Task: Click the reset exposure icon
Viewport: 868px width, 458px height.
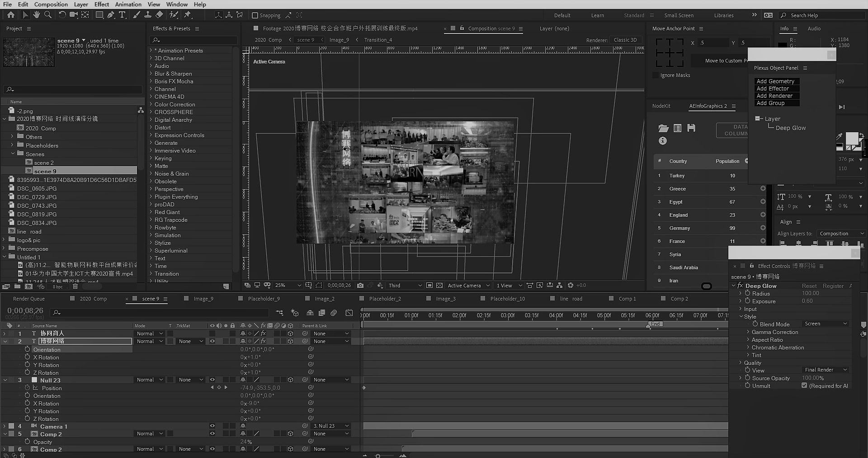Action: [x=571, y=286]
